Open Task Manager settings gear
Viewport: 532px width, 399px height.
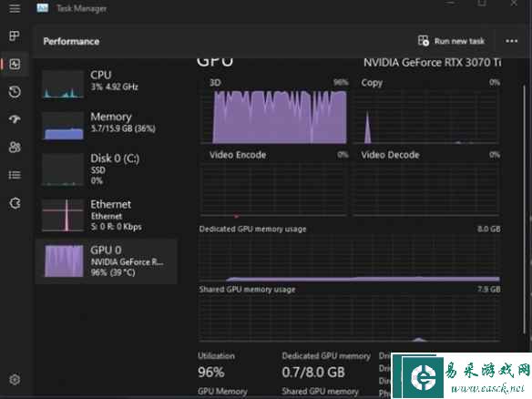[x=15, y=379]
